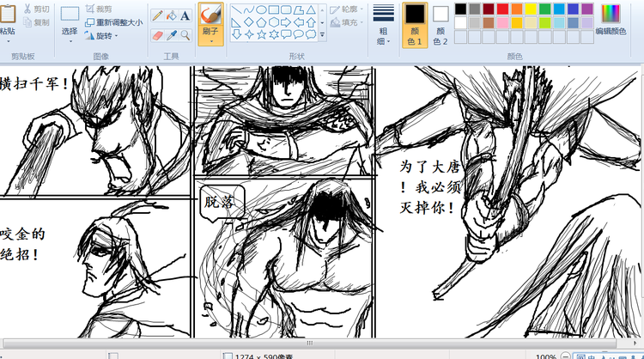
Task: Select the Eraser tool
Action: 157,34
